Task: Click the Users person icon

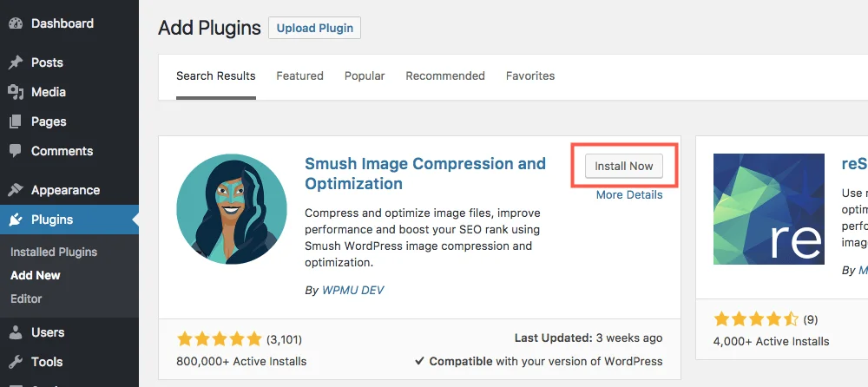Action: [16, 332]
